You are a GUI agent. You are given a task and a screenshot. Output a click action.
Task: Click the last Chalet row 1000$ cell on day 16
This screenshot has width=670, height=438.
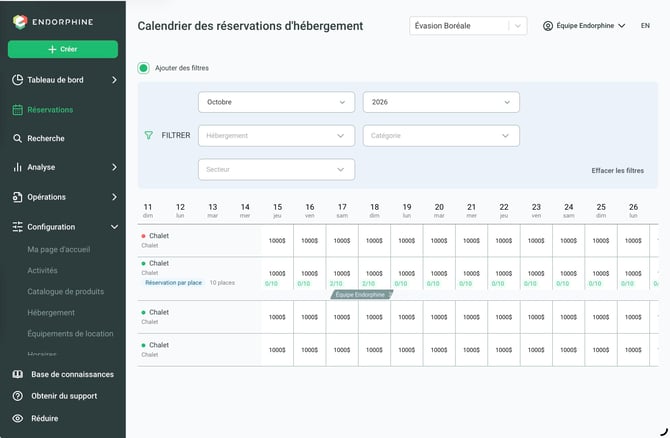310,350
